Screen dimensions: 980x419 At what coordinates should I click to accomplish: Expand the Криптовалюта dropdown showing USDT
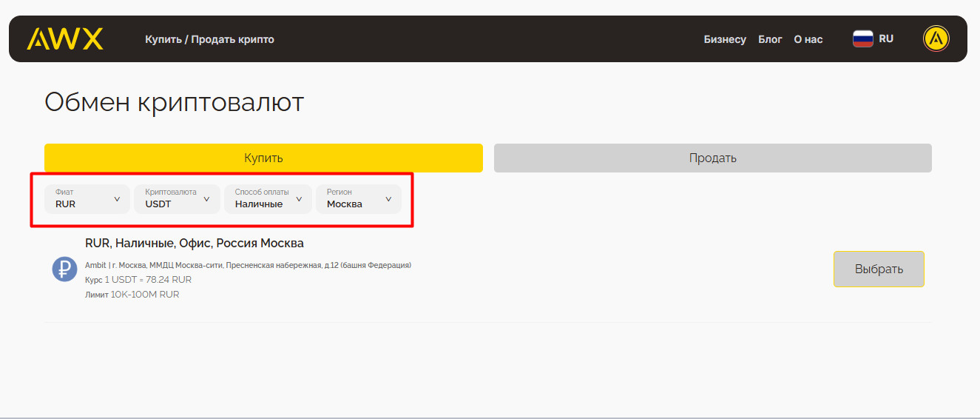(177, 199)
